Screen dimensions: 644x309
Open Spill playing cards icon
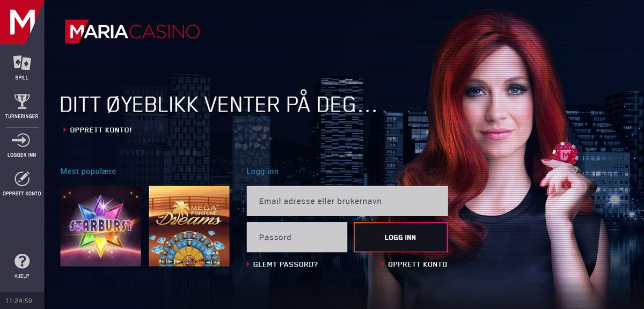click(22, 63)
